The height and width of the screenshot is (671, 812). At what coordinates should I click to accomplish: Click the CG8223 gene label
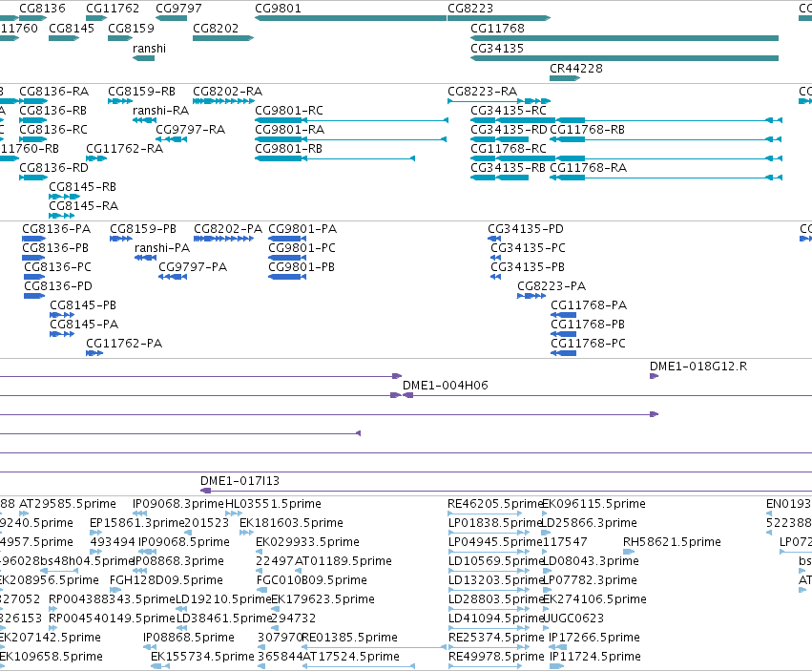470,9
